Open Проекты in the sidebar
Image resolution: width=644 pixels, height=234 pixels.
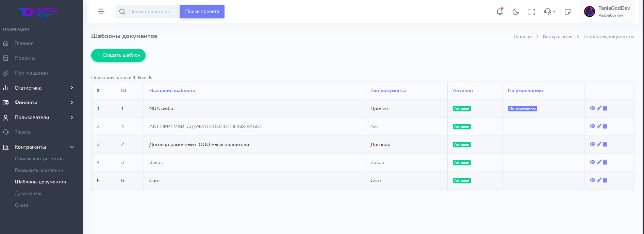[x=42, y=58]
